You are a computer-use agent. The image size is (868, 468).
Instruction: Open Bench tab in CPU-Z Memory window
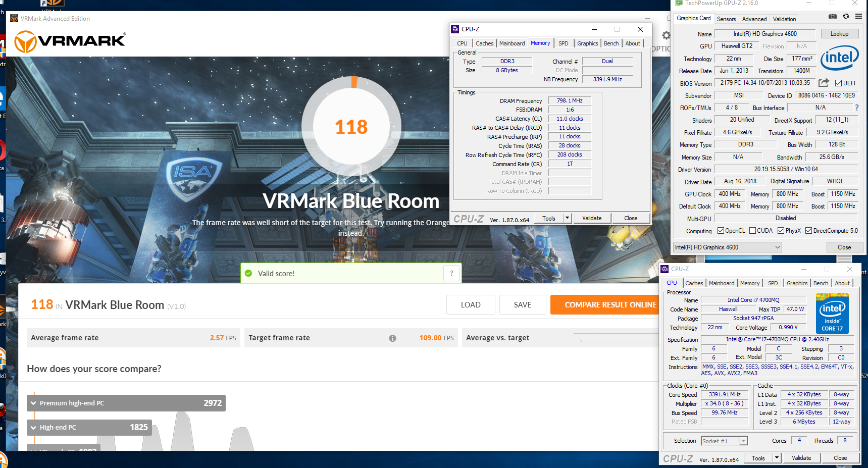click(x=611, y=43)
